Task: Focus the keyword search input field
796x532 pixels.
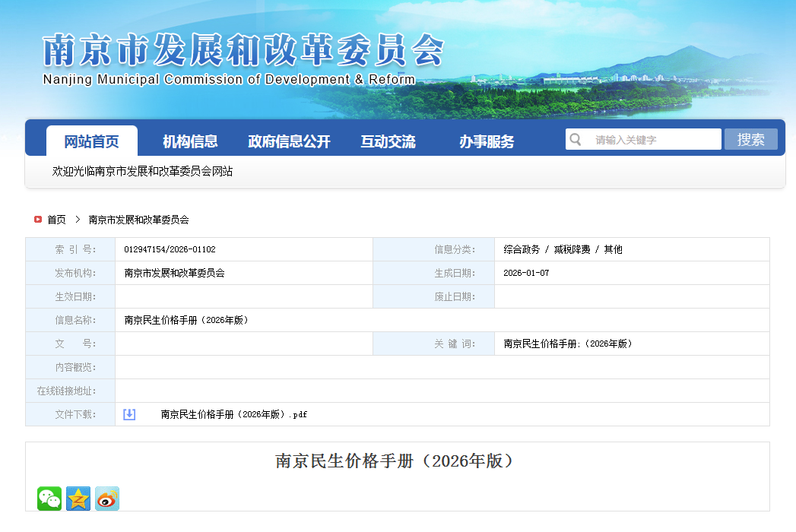Action: coord(654,140)
